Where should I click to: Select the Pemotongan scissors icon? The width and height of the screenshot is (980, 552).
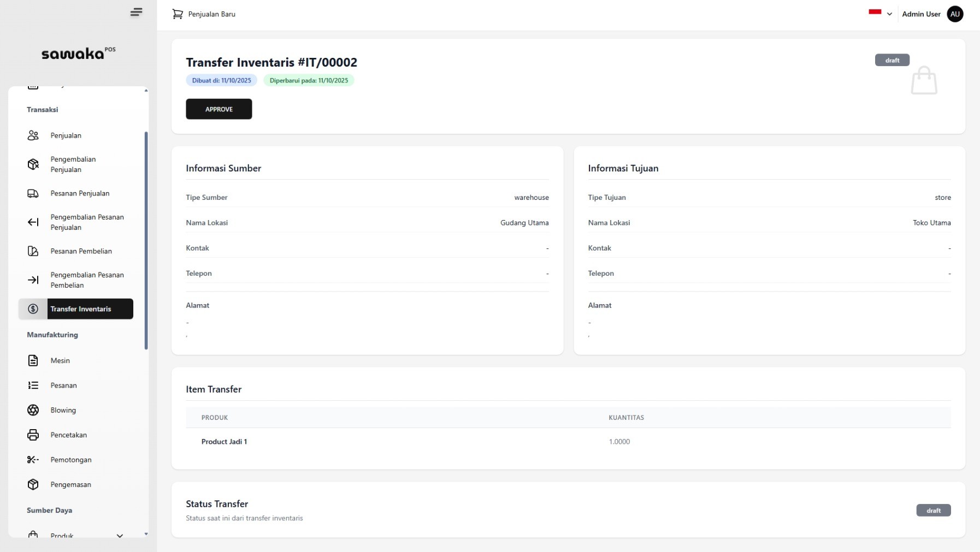coord(33,460)
